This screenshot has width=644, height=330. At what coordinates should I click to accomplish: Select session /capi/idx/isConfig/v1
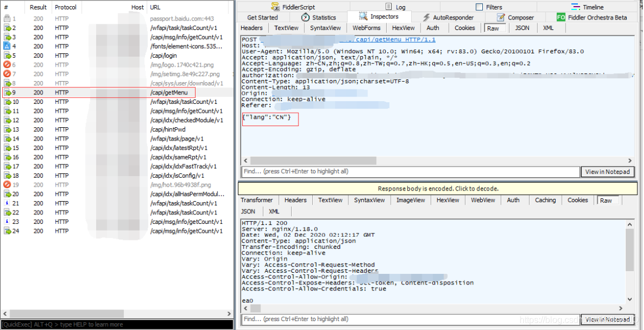tap(117, 176)
